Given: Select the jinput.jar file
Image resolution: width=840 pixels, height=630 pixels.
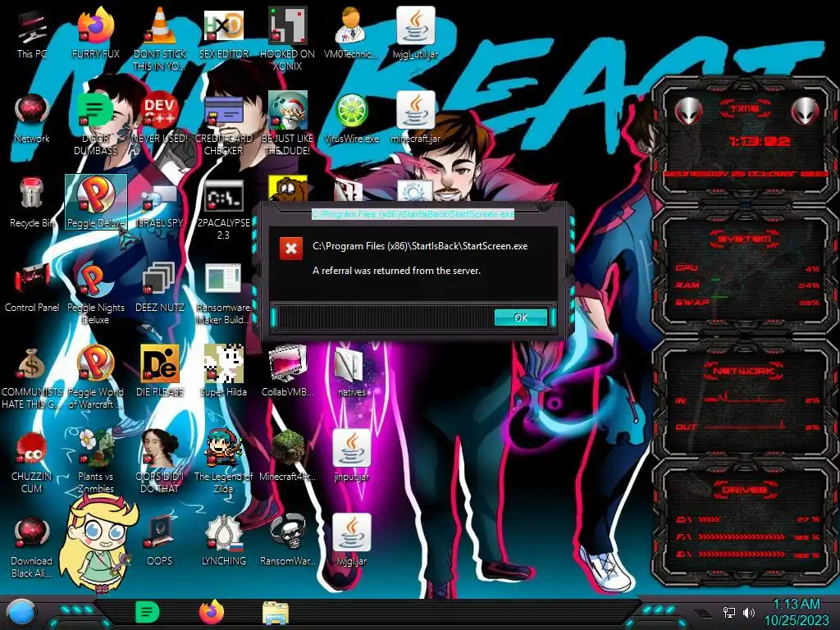Looking at the screenshot, I should pyautogui.click(x=351, y=456).
